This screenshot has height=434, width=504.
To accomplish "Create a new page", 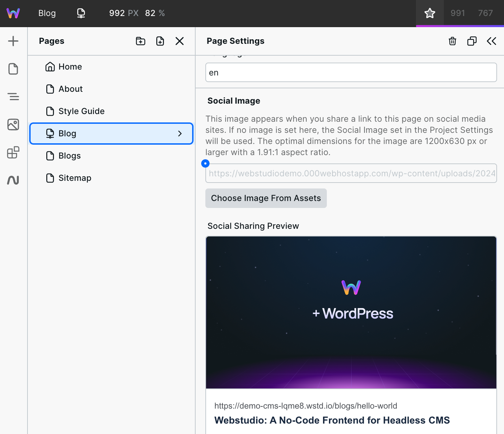I will pos(160,41).
